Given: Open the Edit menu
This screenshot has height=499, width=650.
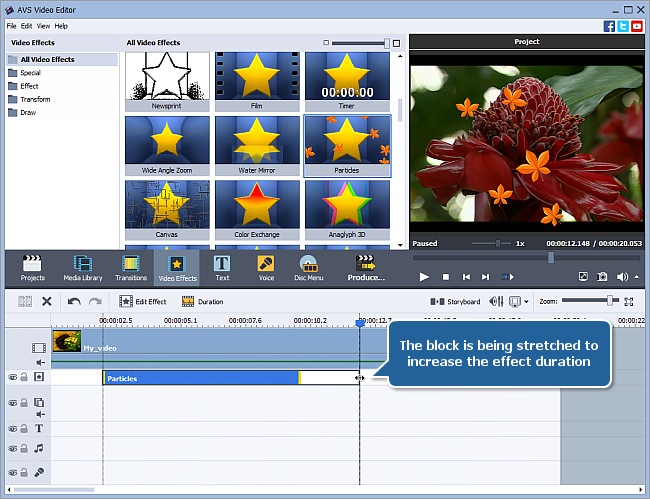Looking at the screenshot, I should 27,26.
